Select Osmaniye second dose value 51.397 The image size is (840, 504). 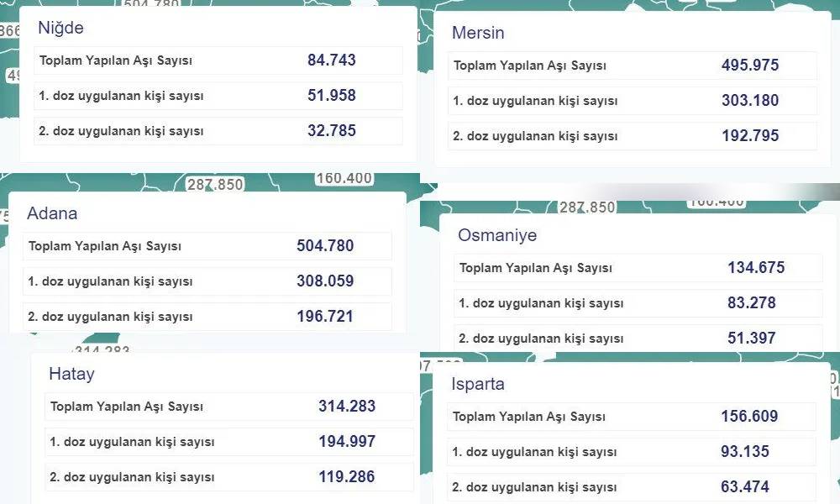752,339
